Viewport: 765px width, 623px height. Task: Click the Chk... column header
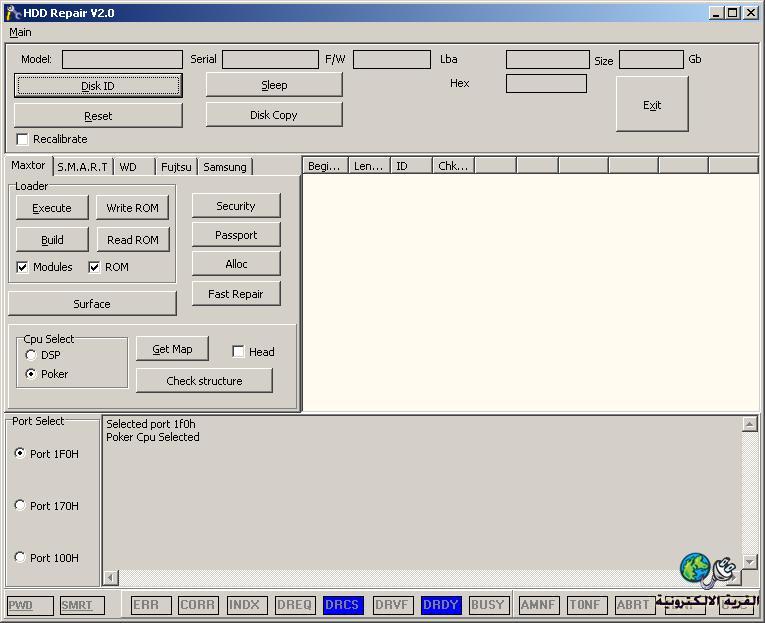pyautogui.click(x=454, y=166)
